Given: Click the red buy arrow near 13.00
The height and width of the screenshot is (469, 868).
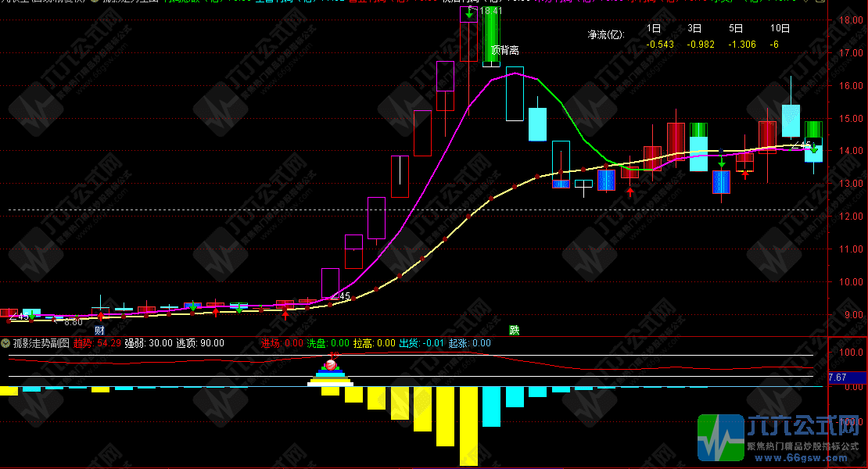Looking at the screenshot, I should [x=630, y=192].
